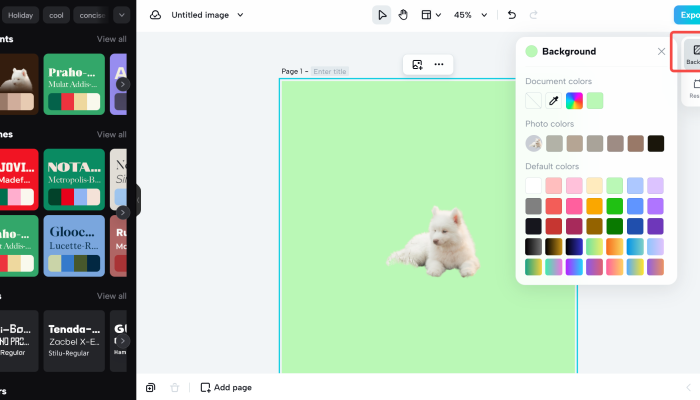Click the duplicate page icon
This screenshot has width=700, height=400.
coord(150,387)
